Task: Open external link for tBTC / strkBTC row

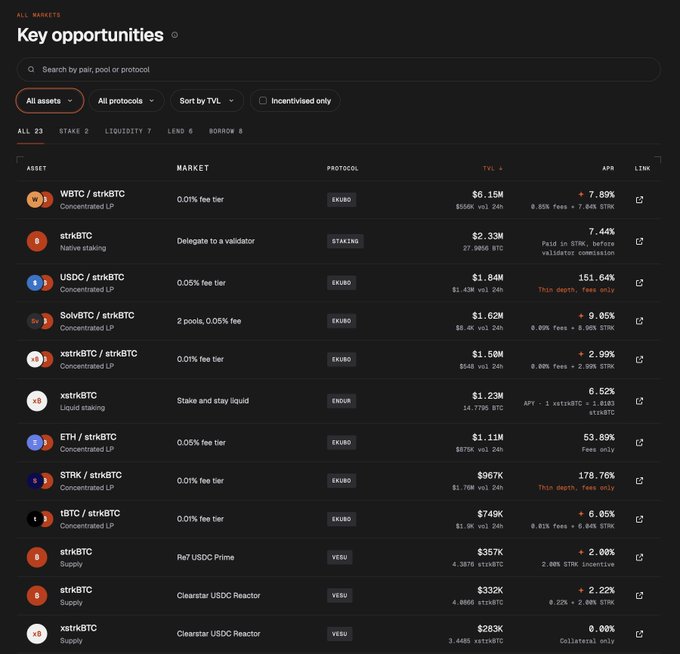Action: (x=639, y=519)
